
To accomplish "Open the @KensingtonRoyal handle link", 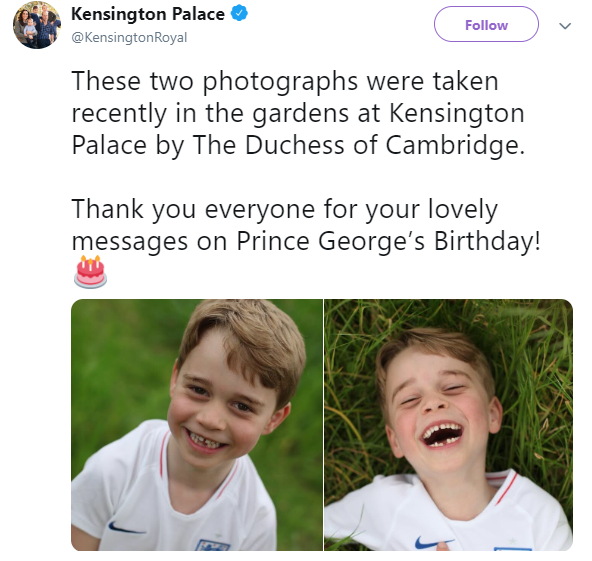I will pyautogui.click(x=129, y=37).
